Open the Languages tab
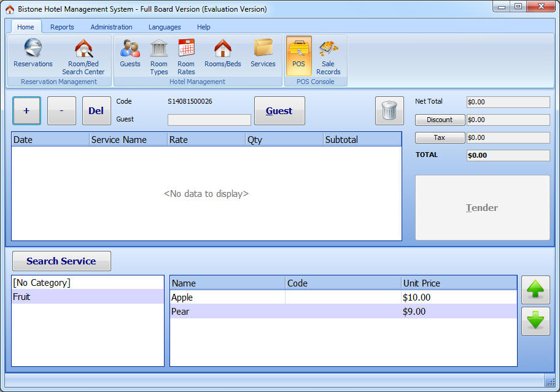 point(165,27)
